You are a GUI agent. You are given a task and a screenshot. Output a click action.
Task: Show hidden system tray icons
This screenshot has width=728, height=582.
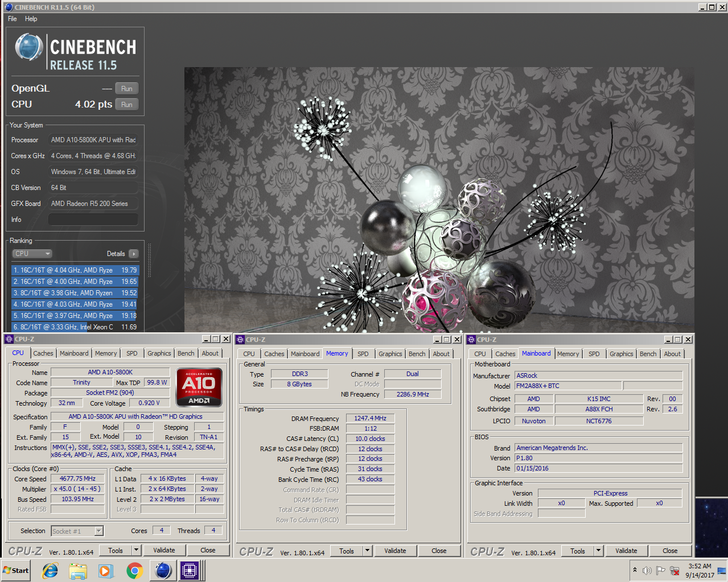(x=635, y=570)
